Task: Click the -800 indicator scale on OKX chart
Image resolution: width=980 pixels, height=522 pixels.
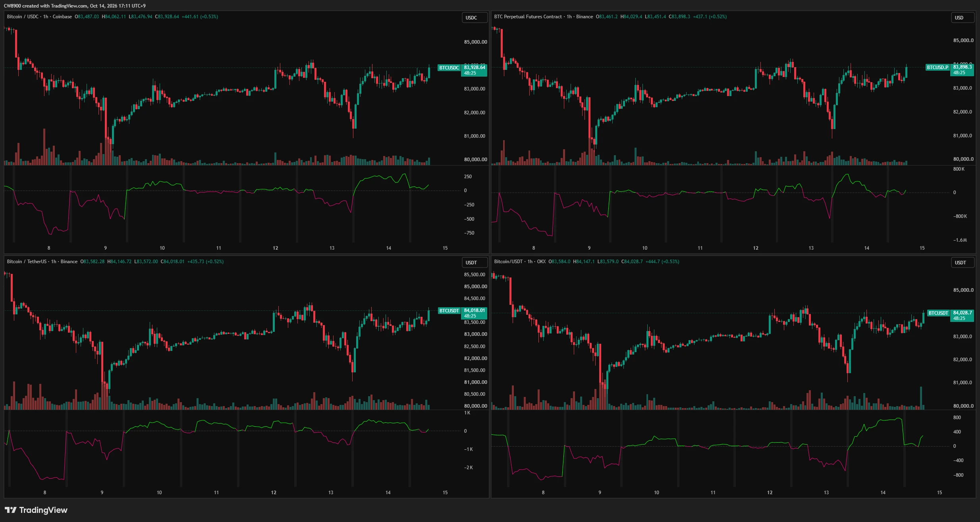Action: (958, 475)
